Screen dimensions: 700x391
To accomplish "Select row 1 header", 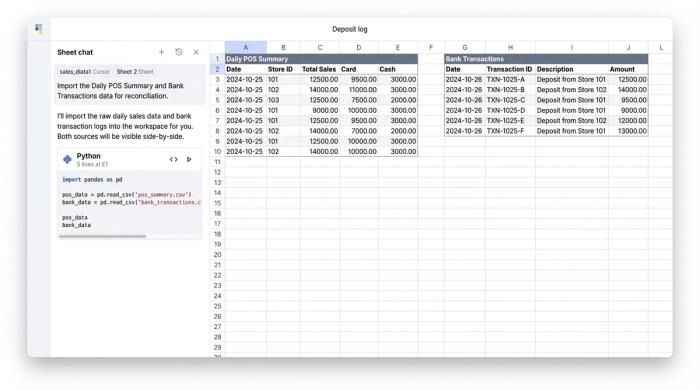I will click(217, 59).
